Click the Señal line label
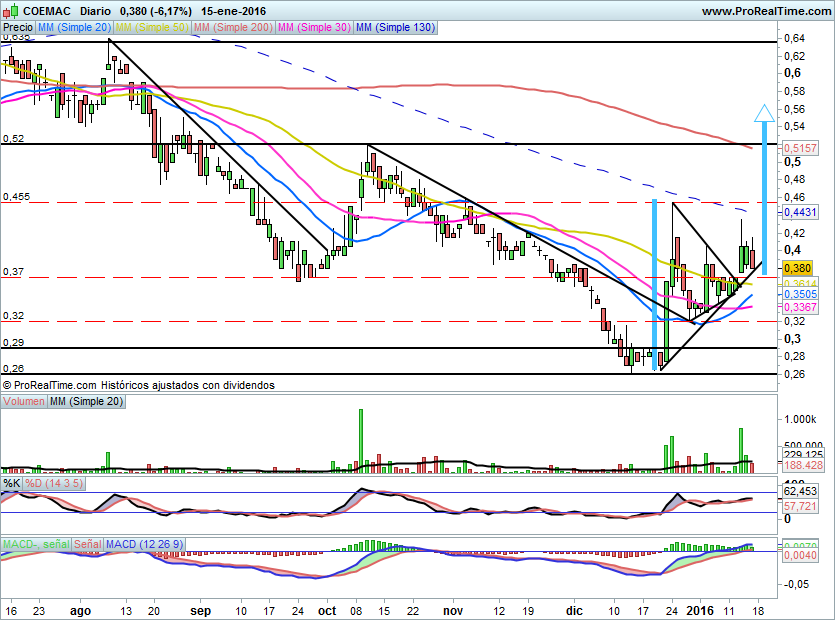This screenshot has width=835, height=620. (x=86, y=543)
